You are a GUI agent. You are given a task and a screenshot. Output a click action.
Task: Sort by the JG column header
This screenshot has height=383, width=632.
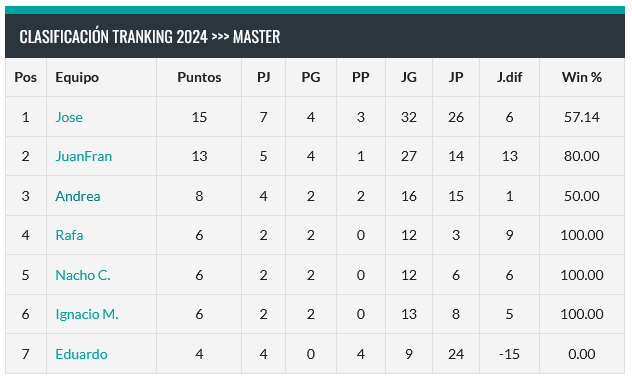coord(409,77)
